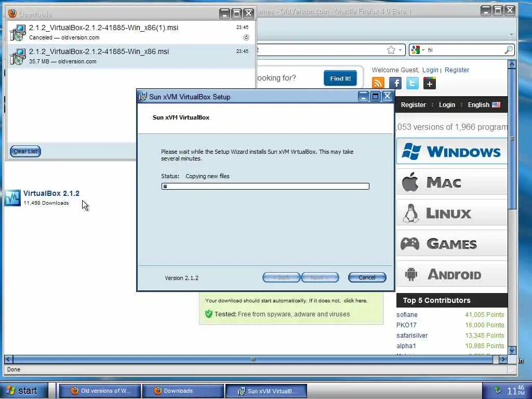
Task: Click the installer file icon of Win_x86.msi
Action: pos(18,57)
